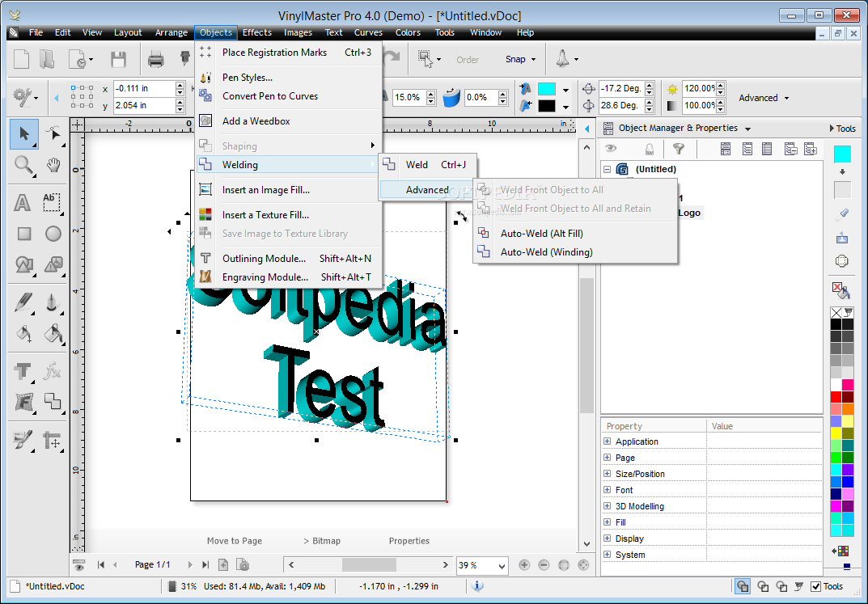Choose Place Registration Marks menu item
The image size is (868, 604).
[x=288, y=53]
